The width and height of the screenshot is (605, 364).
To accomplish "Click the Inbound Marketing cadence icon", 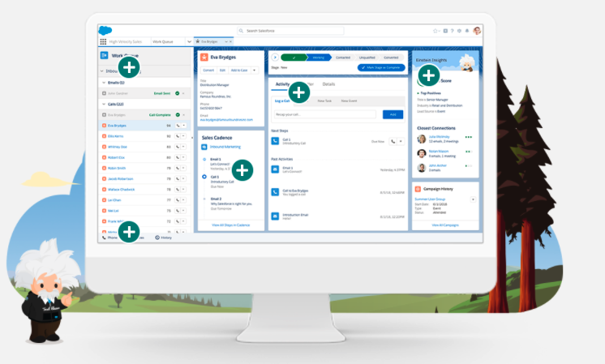I will tap(204, 147).
